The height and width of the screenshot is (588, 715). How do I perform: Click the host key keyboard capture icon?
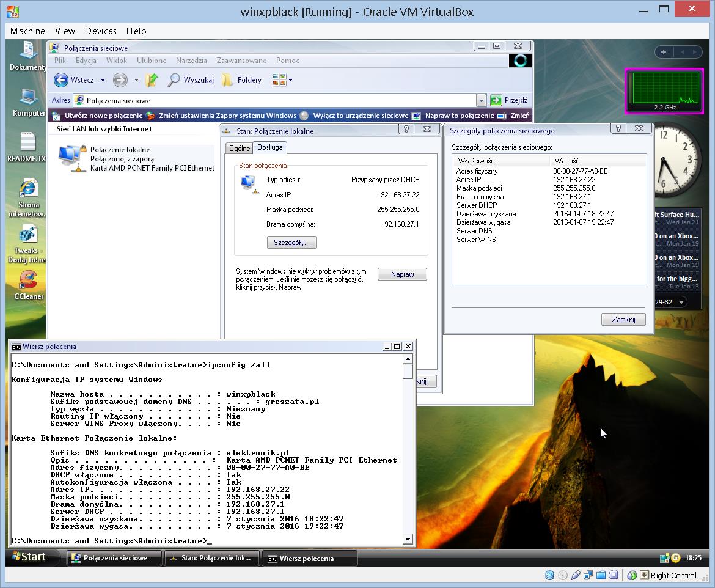click(x=644, y=575)
